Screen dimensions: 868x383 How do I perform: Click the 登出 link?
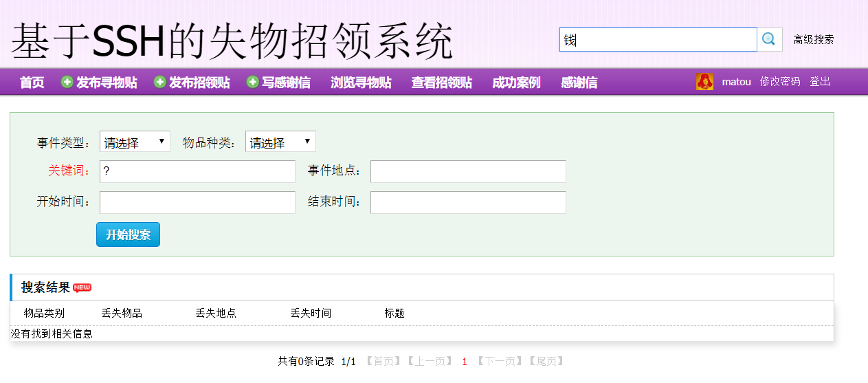tap(820, 82)
